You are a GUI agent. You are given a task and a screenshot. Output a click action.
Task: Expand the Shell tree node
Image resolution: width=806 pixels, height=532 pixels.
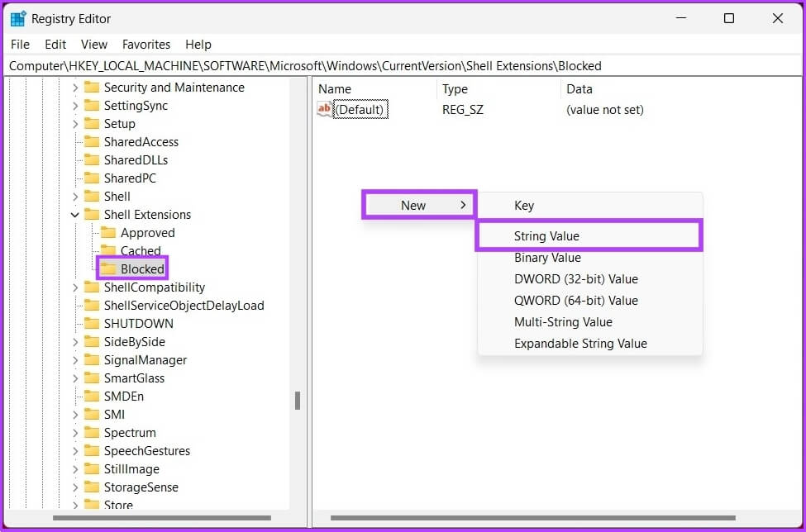pyautogui.click(x=75, y=196)
